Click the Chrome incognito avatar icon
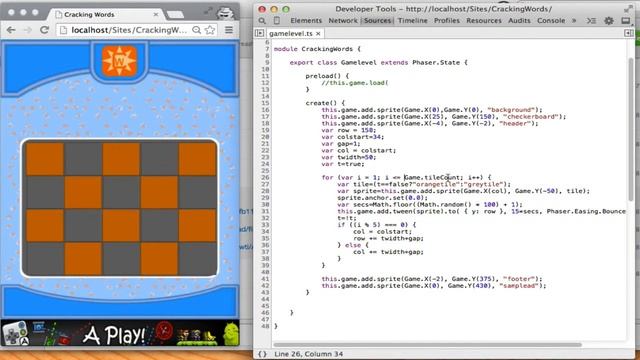The width and height of the screenshot is (640, 360). coord(226,12)
